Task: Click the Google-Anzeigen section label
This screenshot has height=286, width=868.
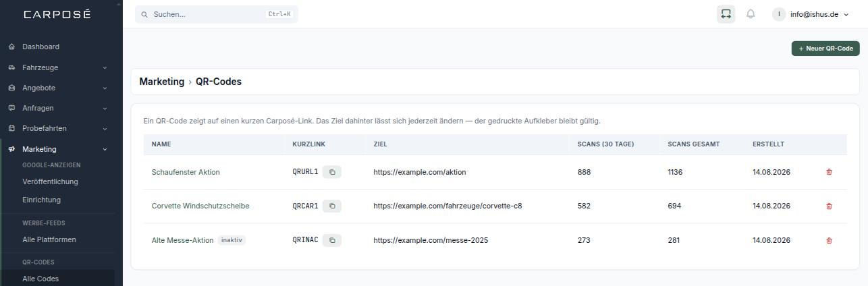Action: [x=51, y=165]
